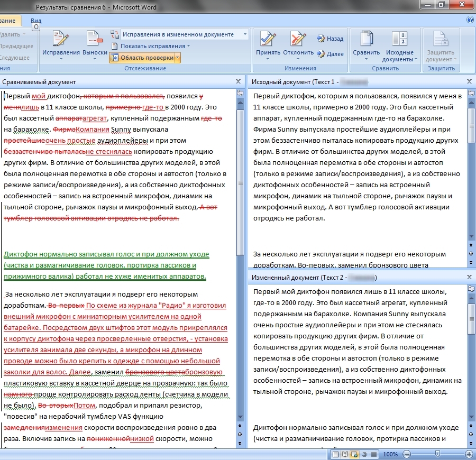
Task: Click select browse object circle in compared document
Action: coord(240,435)
